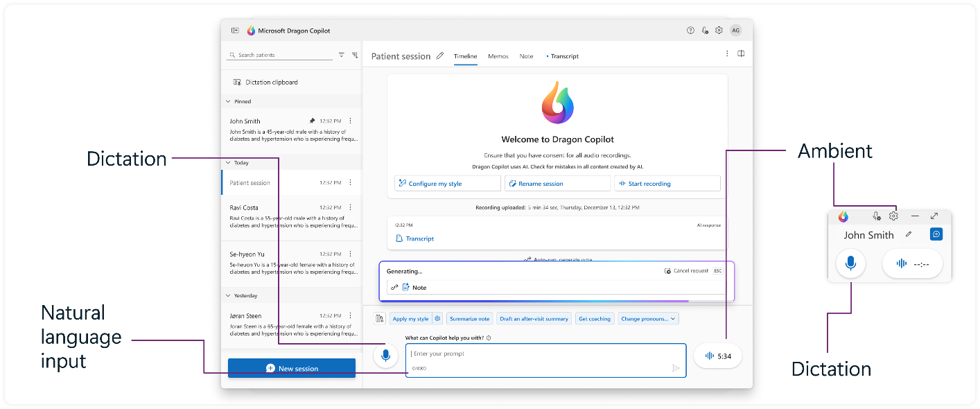Switch to the Transcript tab
Image resolution: width=980 pixels, height=409 pixels.
tap(565, 56)
